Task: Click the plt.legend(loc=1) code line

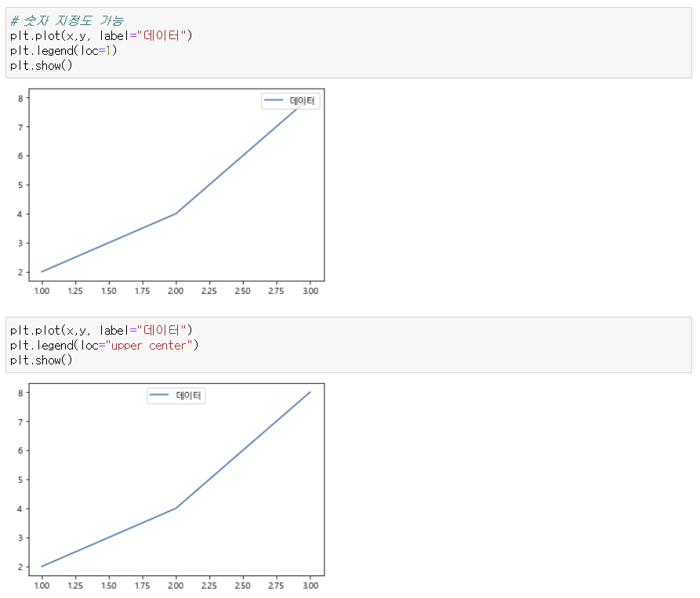Action: [63, 50]
